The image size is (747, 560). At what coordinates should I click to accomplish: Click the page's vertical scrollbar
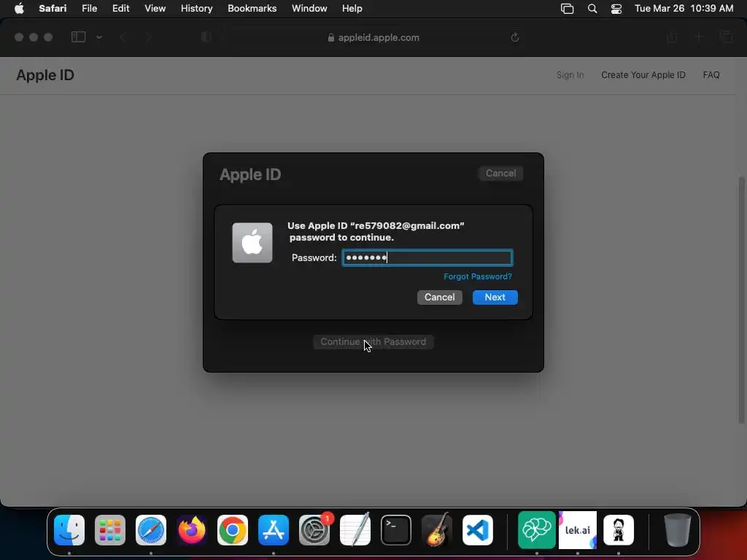(x=741, y=300)
